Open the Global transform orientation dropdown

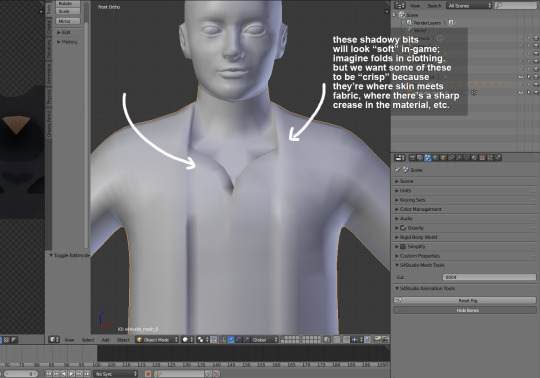click(x=264, y=340)
